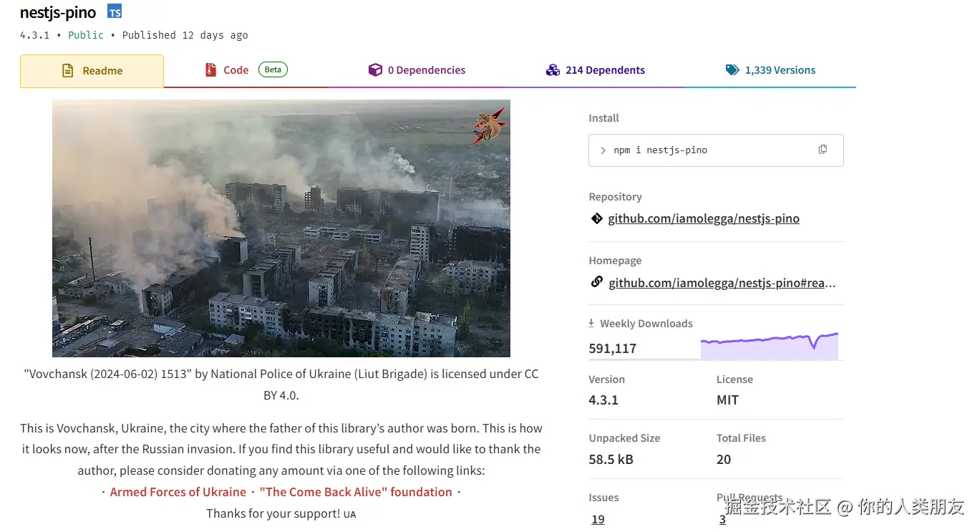The height and width of the screenshot is (532, 980).
Task: Click the weekly downloads sparkline chart
Action: coord(769,347)
